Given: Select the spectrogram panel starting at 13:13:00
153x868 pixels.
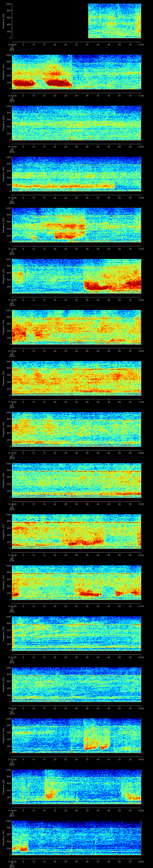Looking at the screenshot, I should (x=76, y=225).
